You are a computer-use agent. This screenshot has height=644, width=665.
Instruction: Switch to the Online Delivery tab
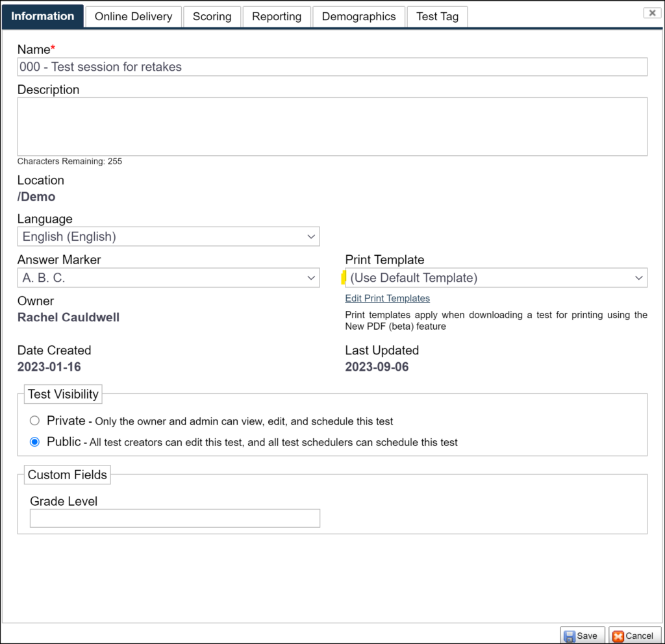pos(133,16)
